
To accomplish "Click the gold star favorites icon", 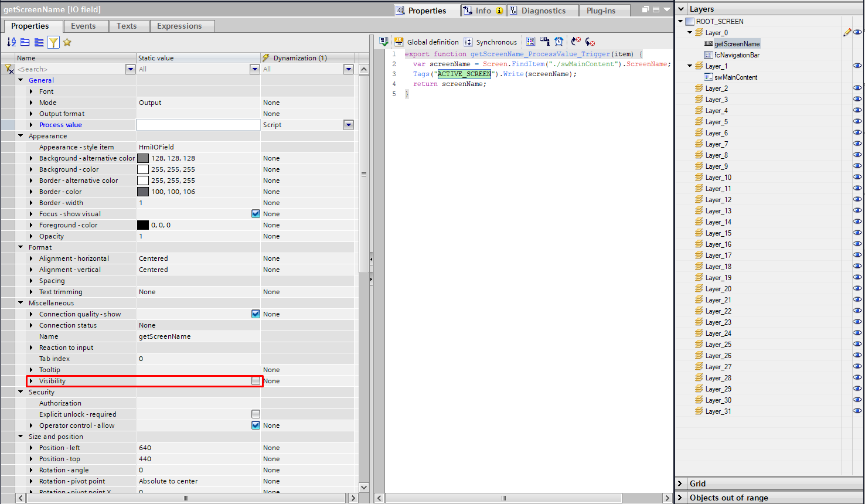I will (67, 42).
